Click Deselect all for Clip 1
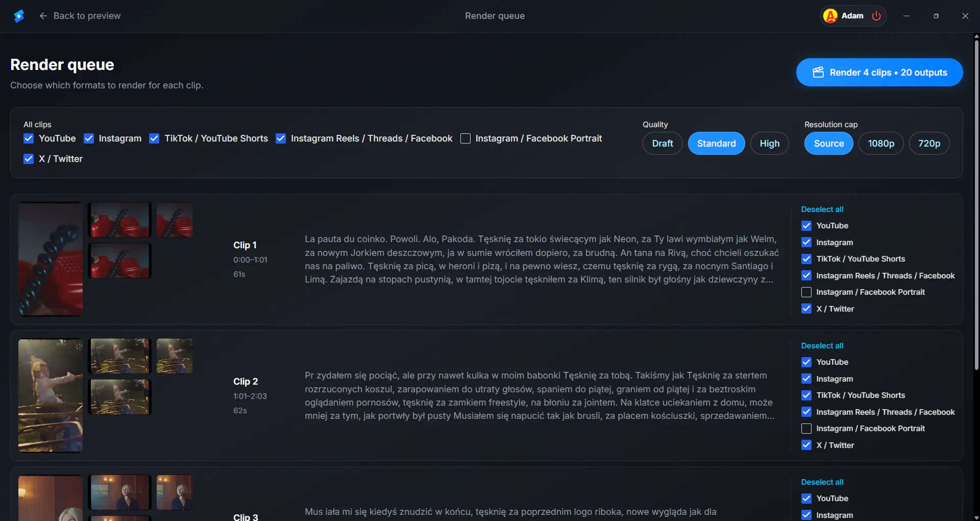 (x=822, y=209)
